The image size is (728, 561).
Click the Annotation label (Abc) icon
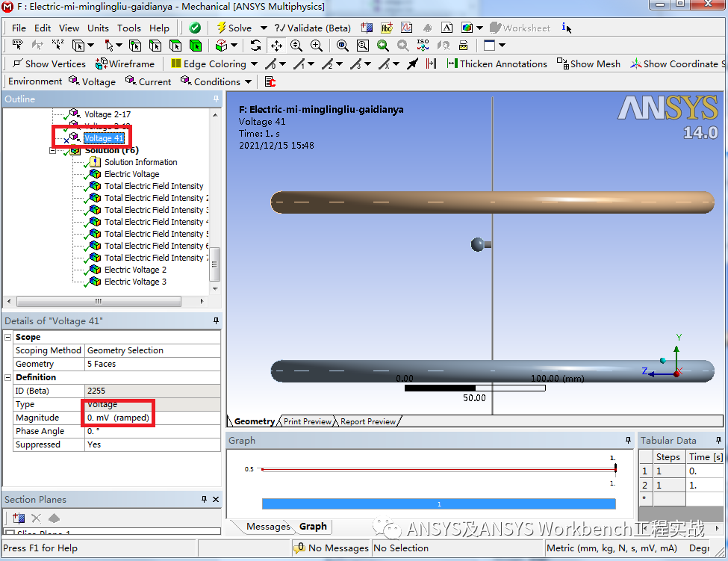coord(387,28)
